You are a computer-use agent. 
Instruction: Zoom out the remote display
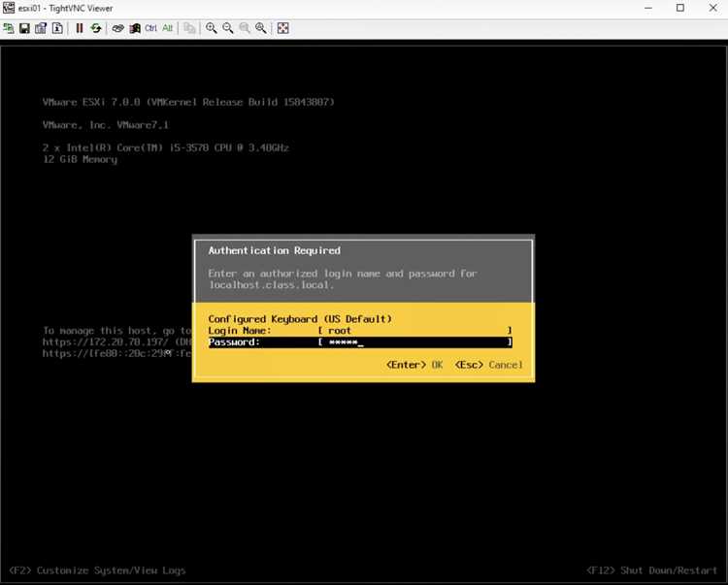(228, 28)
